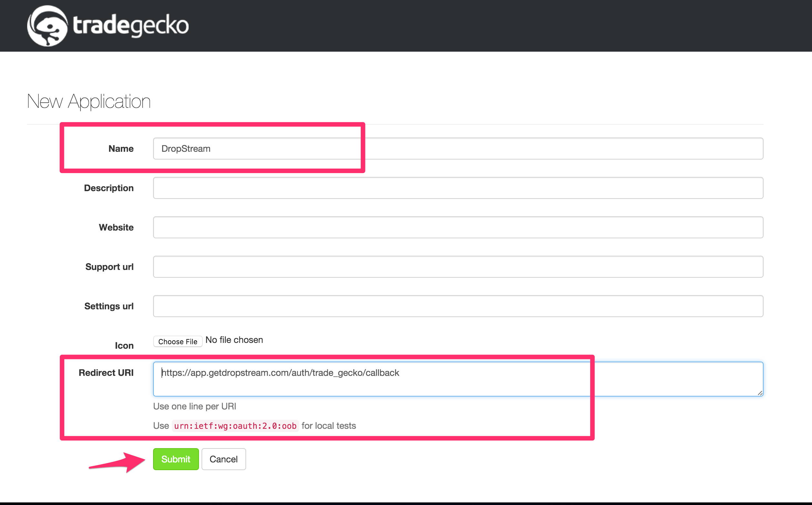Click the tradegecko wordmark in header
This screenshot has height=505, width=812.
[130, 26]
